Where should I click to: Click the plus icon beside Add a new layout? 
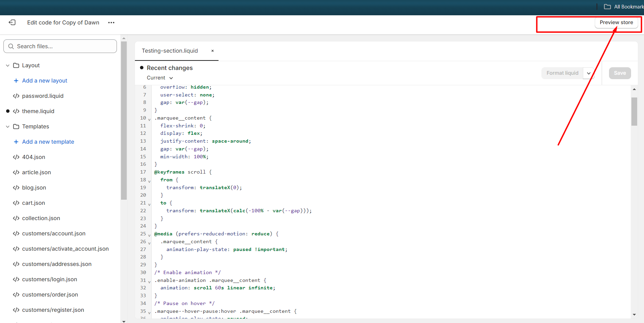16,80
